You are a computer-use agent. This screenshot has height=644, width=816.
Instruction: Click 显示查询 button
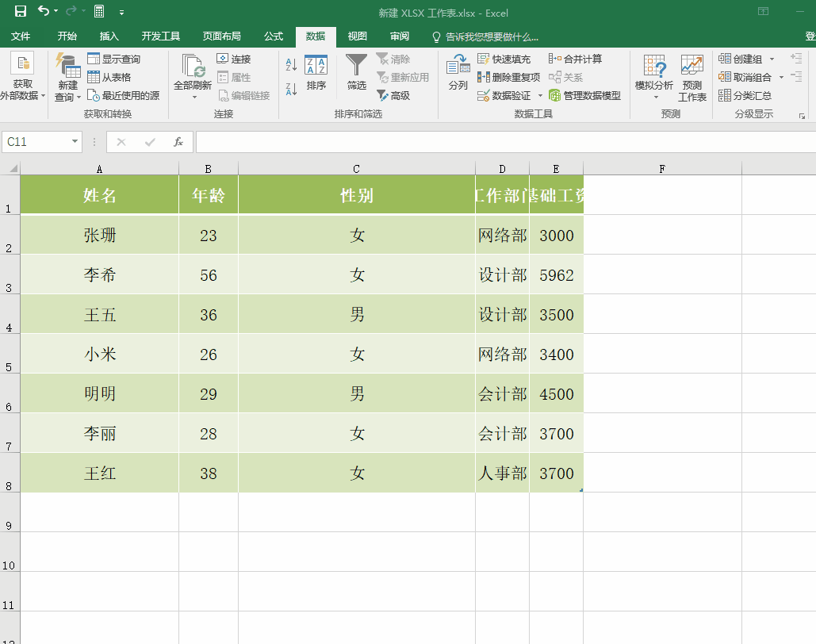[x=114, y=59]
